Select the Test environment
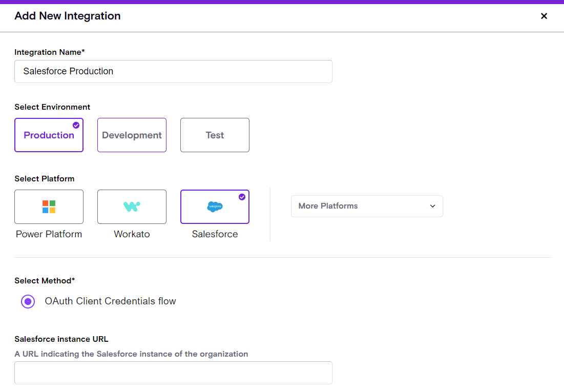 215,135
